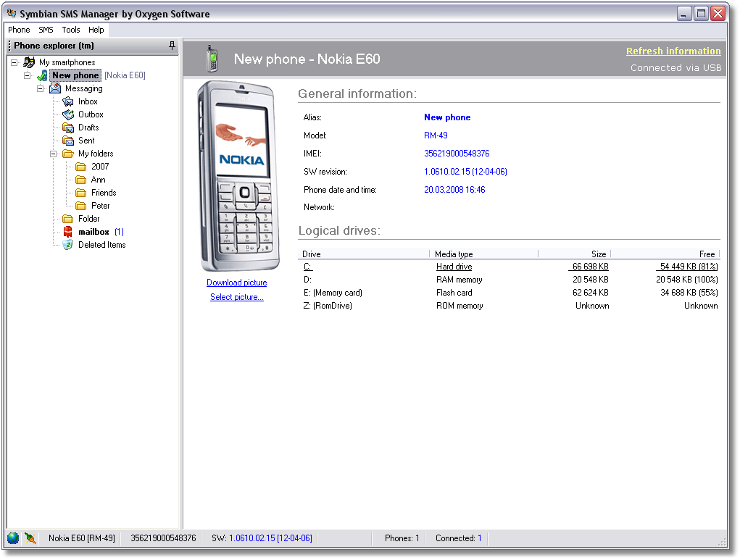
Task: Click the application icon in the title bar
Action: point(12,13)
